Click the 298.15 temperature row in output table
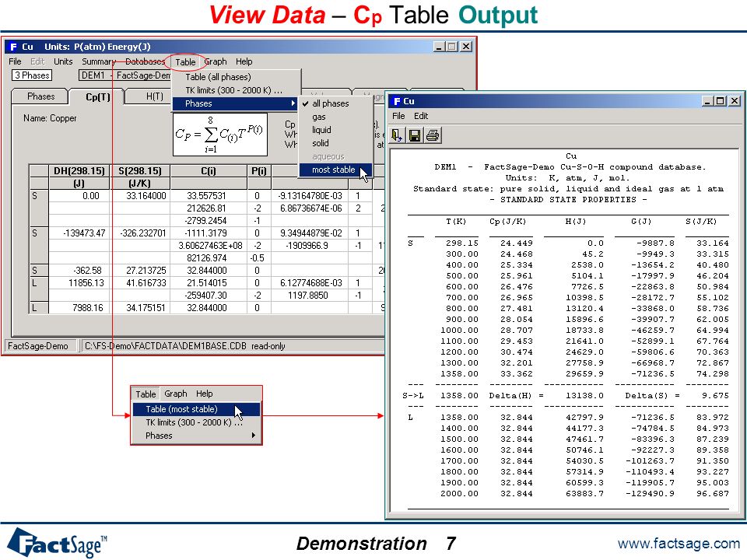 (x=568, y=243)
